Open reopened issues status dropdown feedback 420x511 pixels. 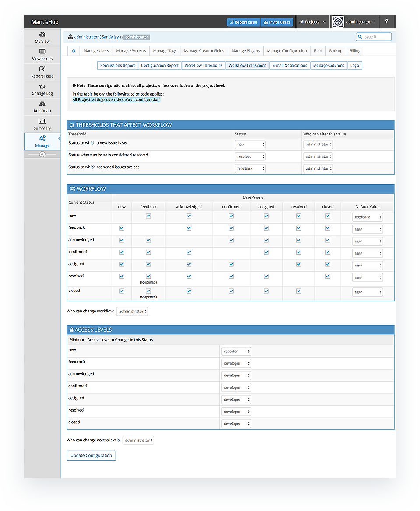(x=250, y=168)
